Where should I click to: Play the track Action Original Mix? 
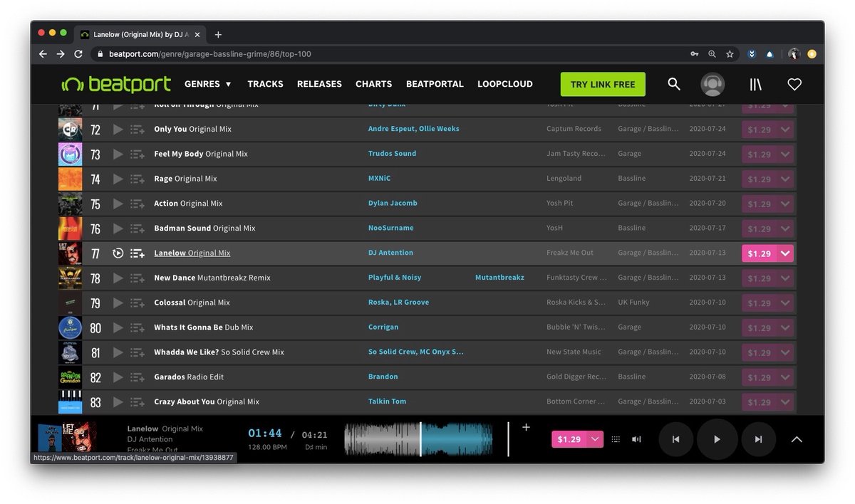(x=118, y=204)
